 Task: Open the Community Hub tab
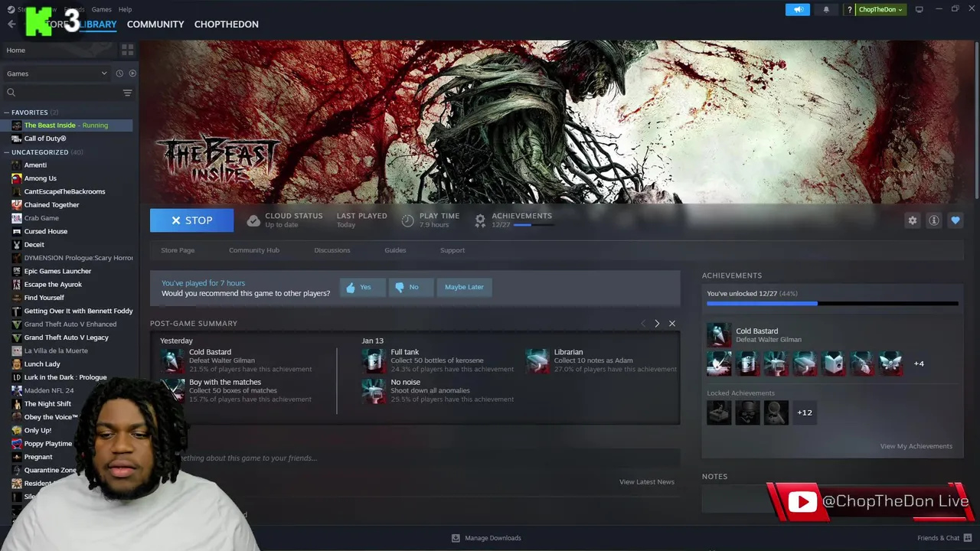pos(254,250)
